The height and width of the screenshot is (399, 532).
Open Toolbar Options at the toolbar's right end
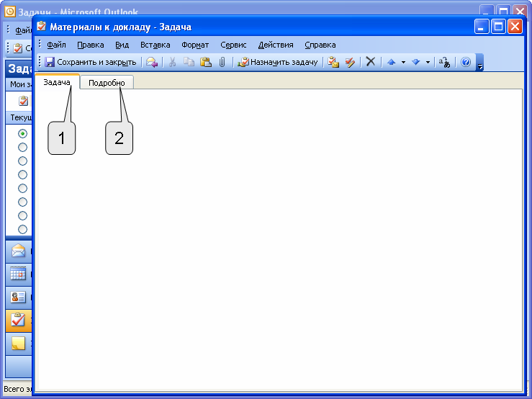click(x=480, y=66)
